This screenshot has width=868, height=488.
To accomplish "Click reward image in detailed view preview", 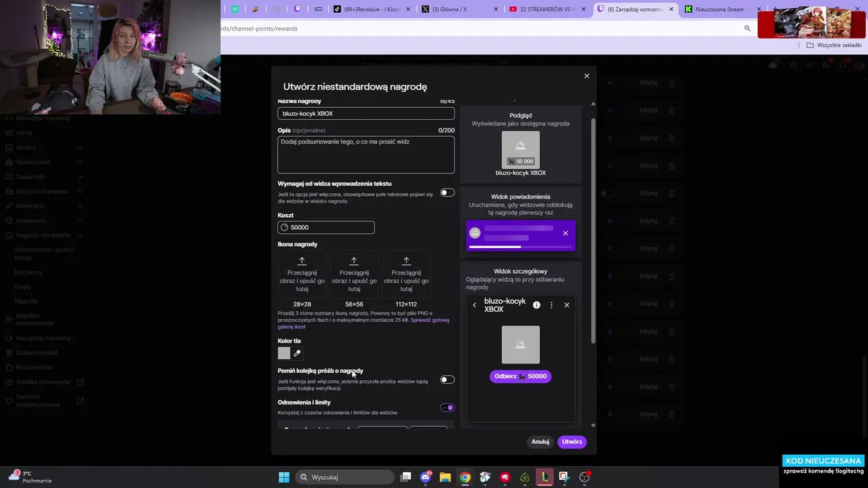I will pyautogui.click(x=521, y=344).
